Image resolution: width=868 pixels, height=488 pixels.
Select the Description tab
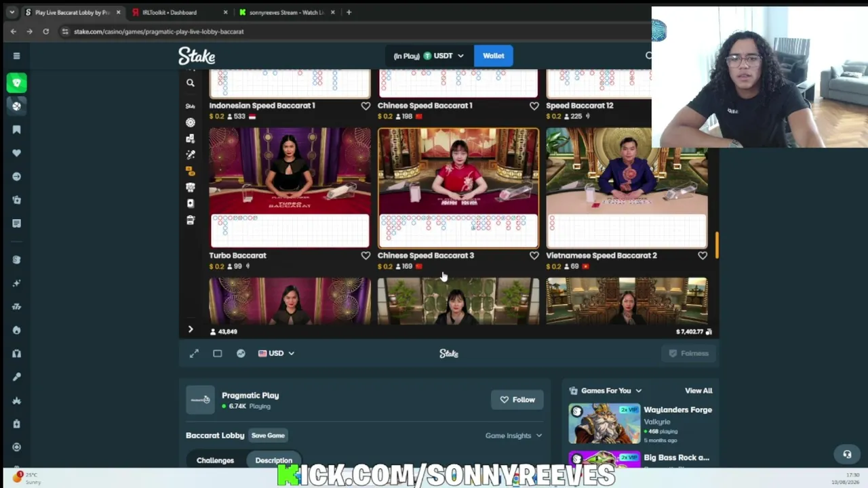tap(274, 460)
